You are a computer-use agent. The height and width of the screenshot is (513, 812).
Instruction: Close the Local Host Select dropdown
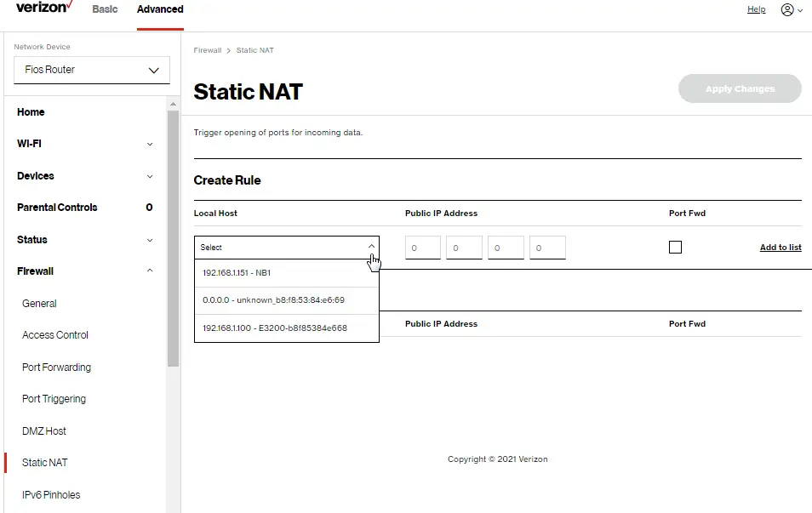click(x=371, y=246)
